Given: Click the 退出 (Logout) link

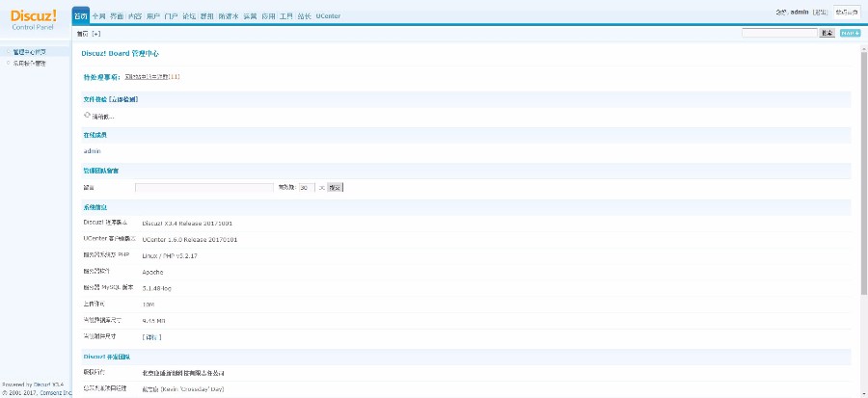Looking at the screenshot, I should [x=820, y=13].
